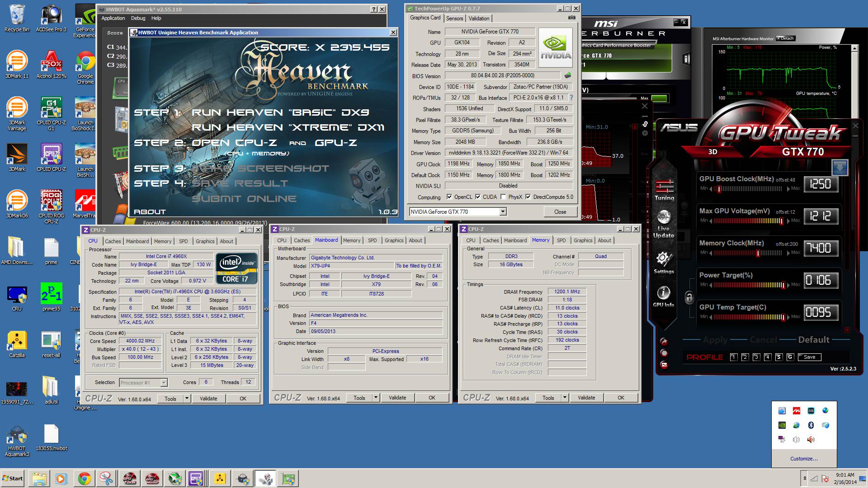Open Application menu in Aquamark window
The height and width of the screenshot is (488, 868).
pos(113,18)
